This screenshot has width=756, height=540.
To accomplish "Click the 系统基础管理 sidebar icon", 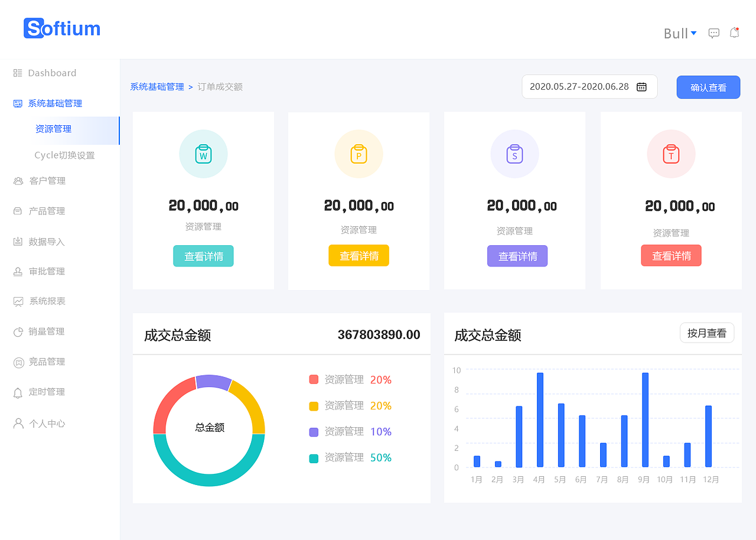I will (x=18, y=103).
